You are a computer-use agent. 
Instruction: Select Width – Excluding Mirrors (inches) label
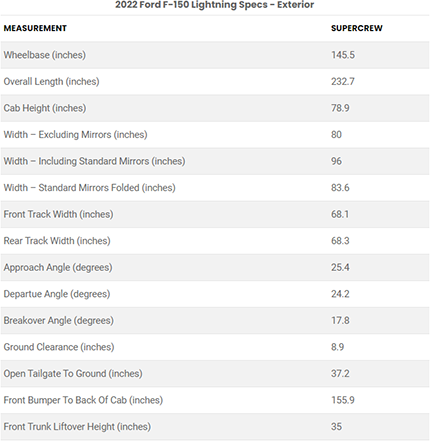(75, 134)
